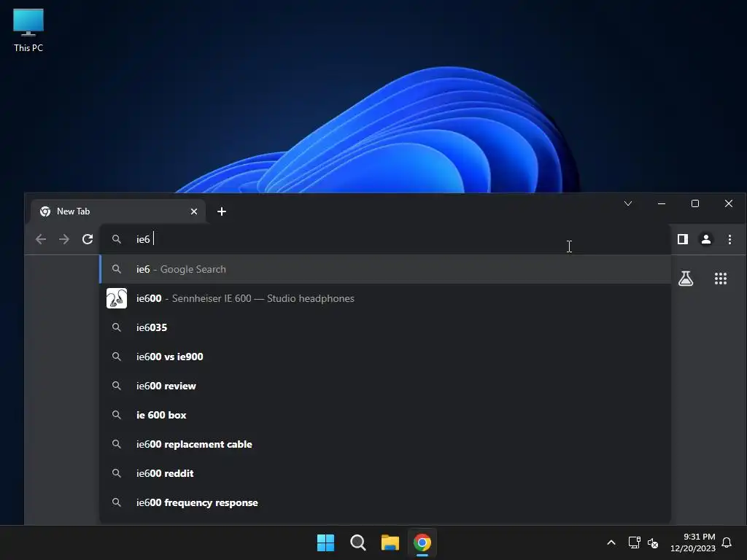Close the New Tab tab
This screenshot has height=560, width=747.
click(194, 211)
